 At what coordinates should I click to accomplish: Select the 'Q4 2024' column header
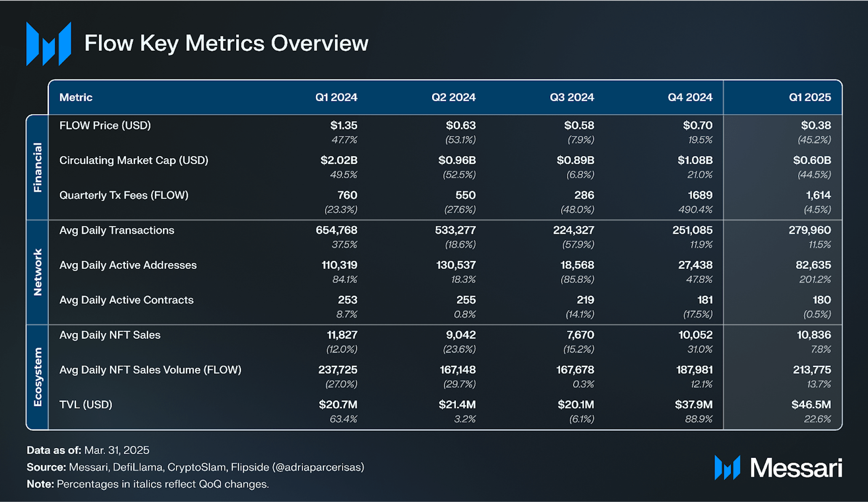[x=690, y=97]
